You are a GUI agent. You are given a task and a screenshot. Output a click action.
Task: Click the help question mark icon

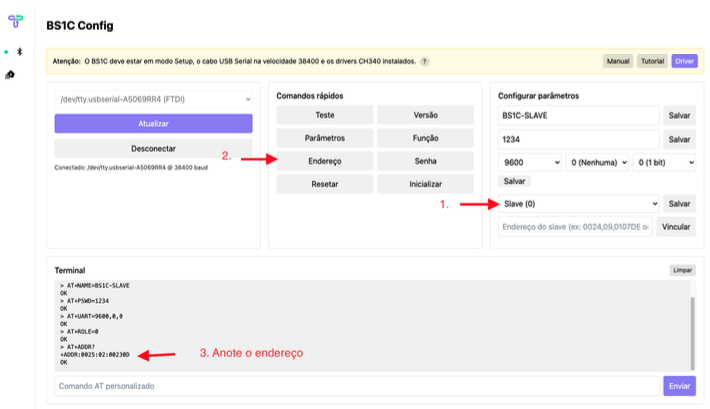pyautogui.click(x=424, y=61)
